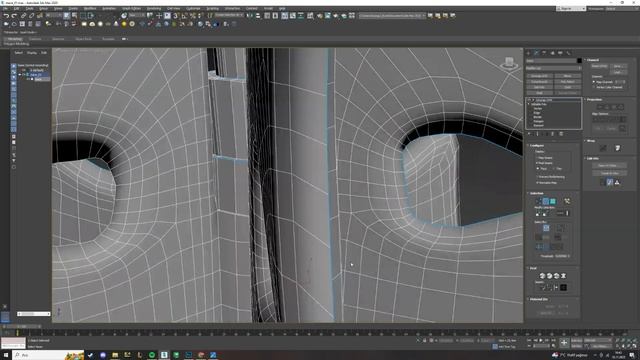
Task: Expand the Material IDs rollout
Action: pos(538,299)
